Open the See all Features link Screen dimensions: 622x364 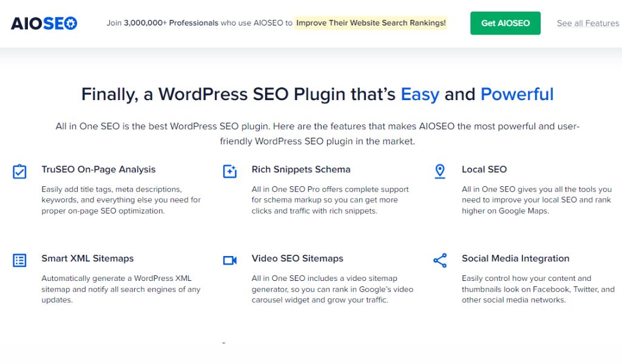(x=588, y=23)
